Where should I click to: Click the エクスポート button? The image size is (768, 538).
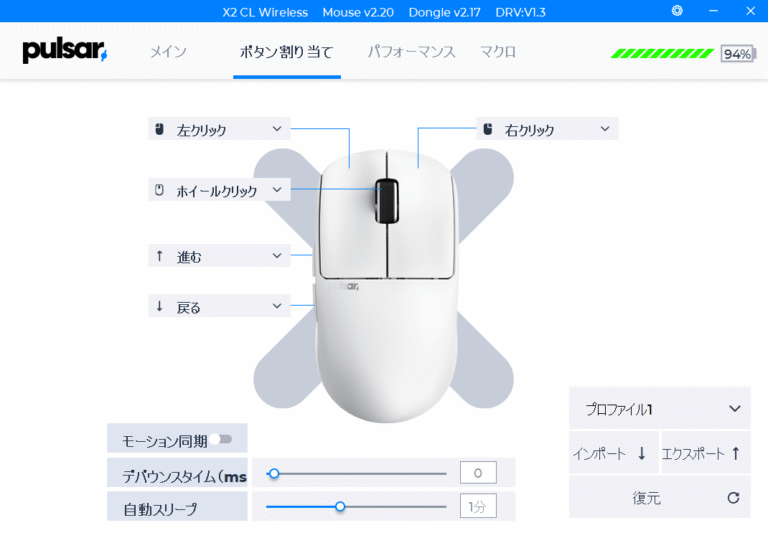(706, 453)
